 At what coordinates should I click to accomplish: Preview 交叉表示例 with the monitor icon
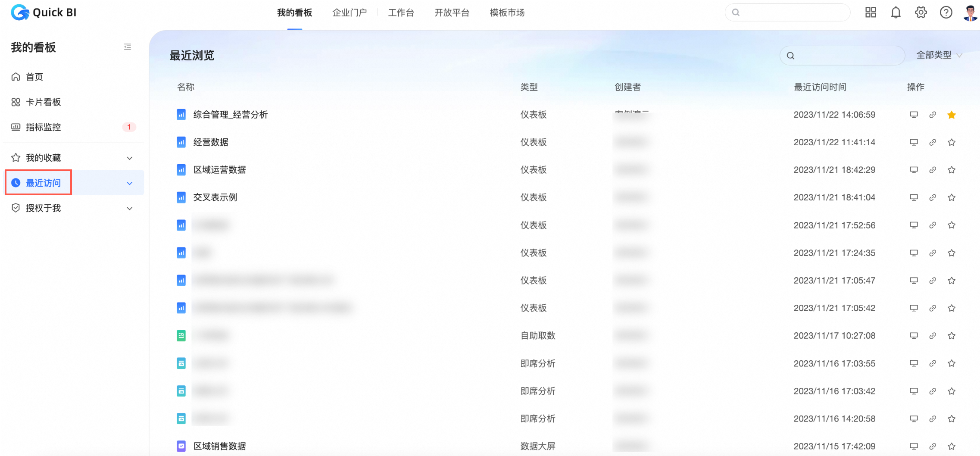click(914, 197)
